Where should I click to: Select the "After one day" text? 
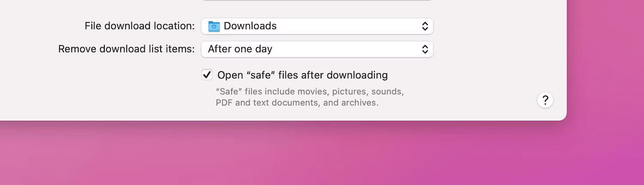240,49
